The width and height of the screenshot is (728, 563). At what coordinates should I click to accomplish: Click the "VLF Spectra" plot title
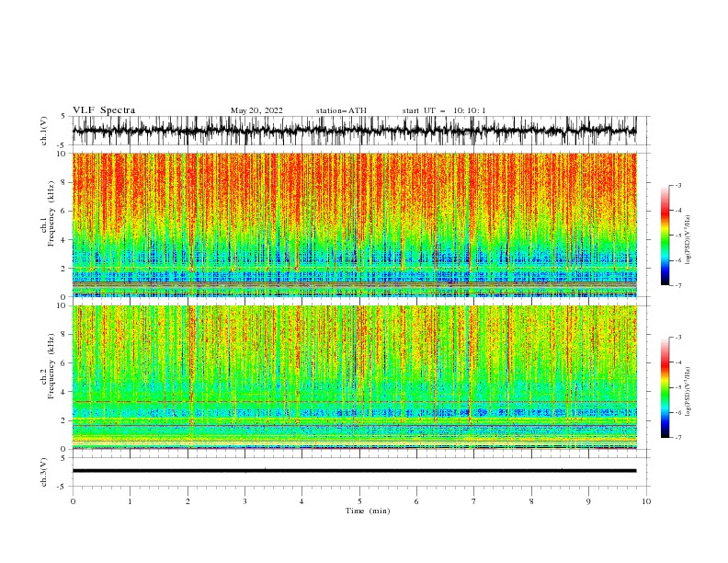[x=104, y=110]
